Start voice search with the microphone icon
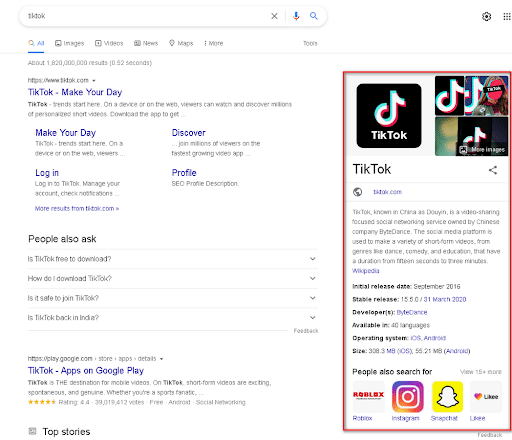The image size is (512, 440). [296, 16]
